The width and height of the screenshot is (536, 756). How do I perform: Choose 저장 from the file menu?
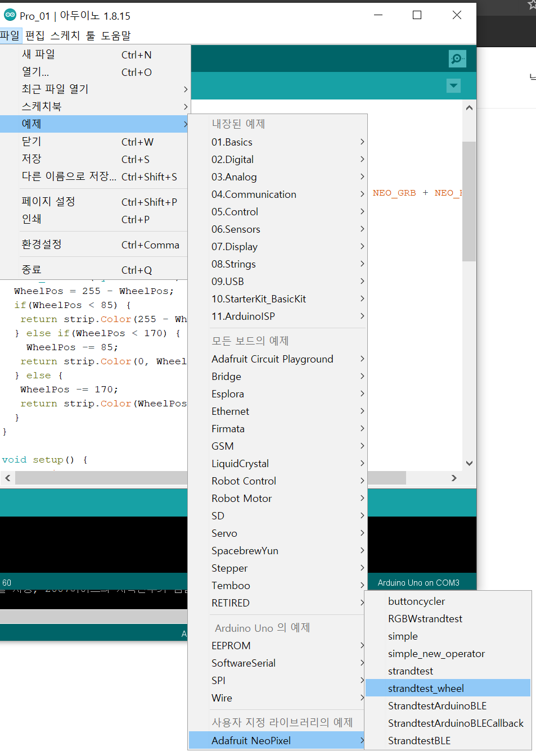coord(94,159)
